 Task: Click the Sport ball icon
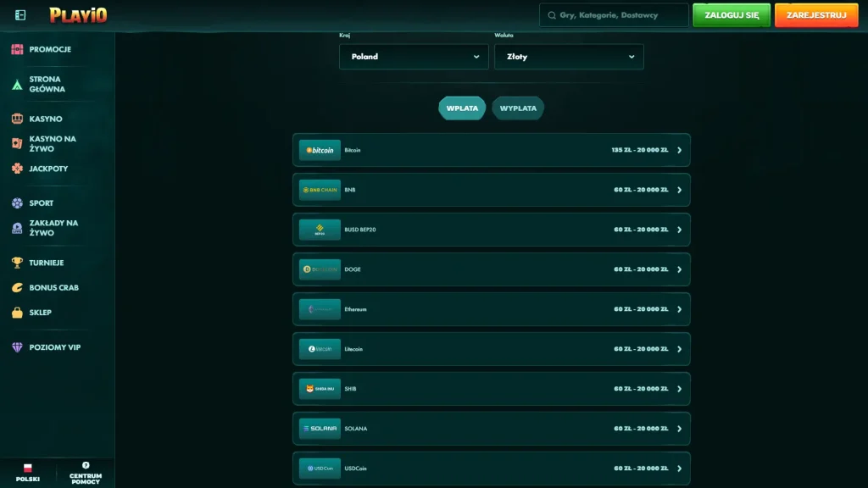[x=17, y=203]
